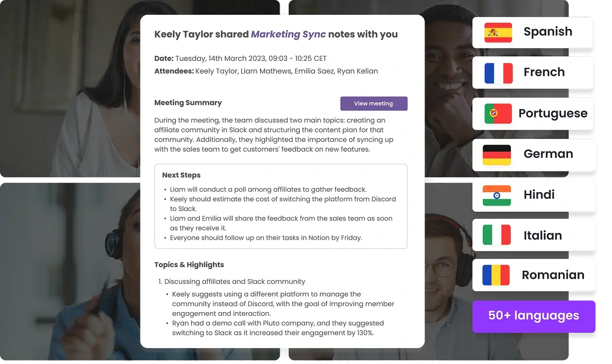The height and width of the screenshot is (364, 612).
Task: Click the Meeting Summary heading
Action: pos(188,103)
